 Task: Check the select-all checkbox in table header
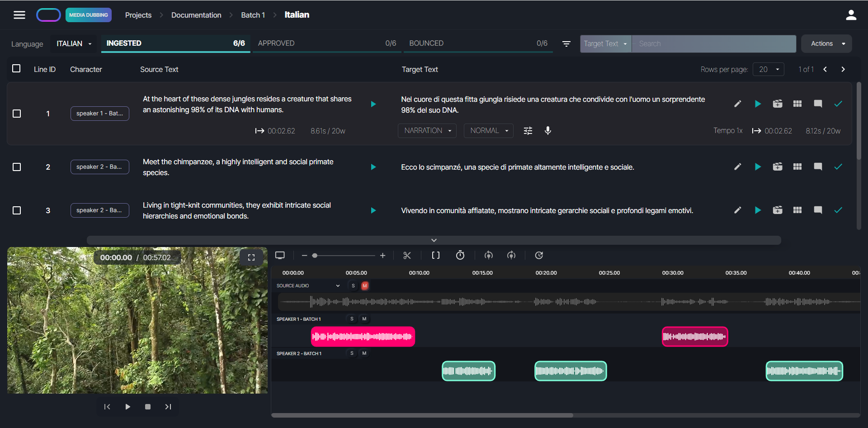point(16,69)
